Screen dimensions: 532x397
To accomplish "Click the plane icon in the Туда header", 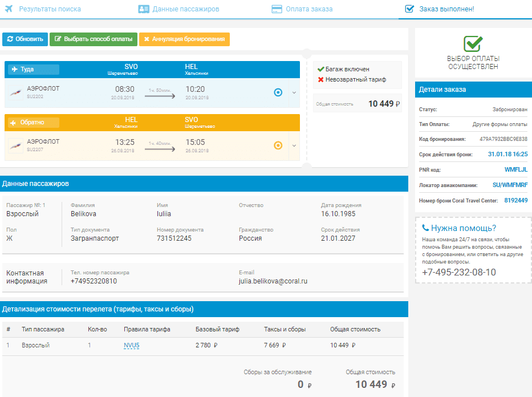I will click(15, 69).
